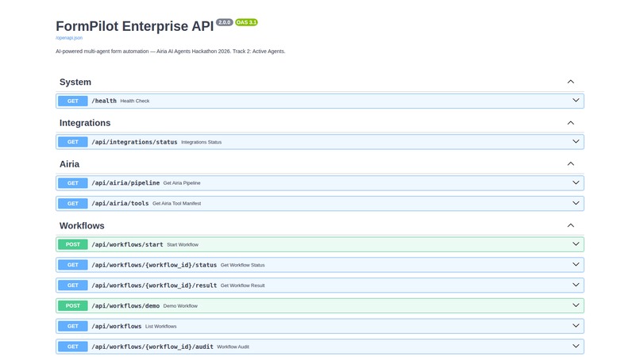Click the Get Airia Tool Manifest summary
The image size is (640, 364).
177,203
